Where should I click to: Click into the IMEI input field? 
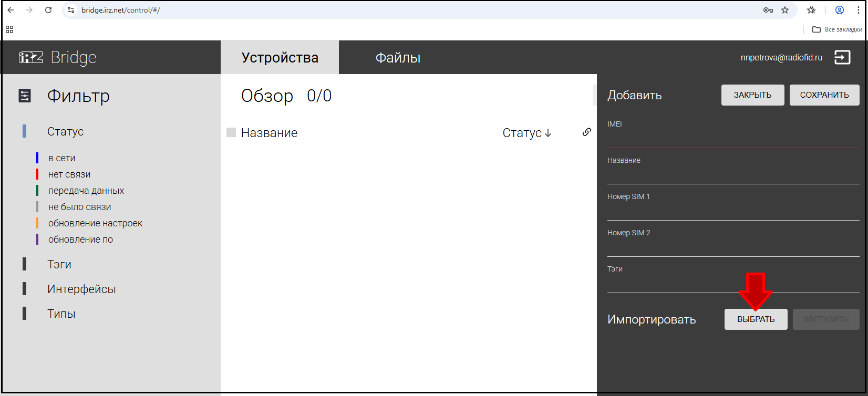(732, 140)
